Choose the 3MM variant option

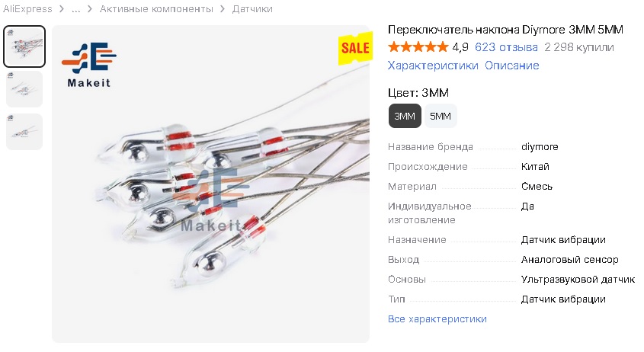[405, 117]
